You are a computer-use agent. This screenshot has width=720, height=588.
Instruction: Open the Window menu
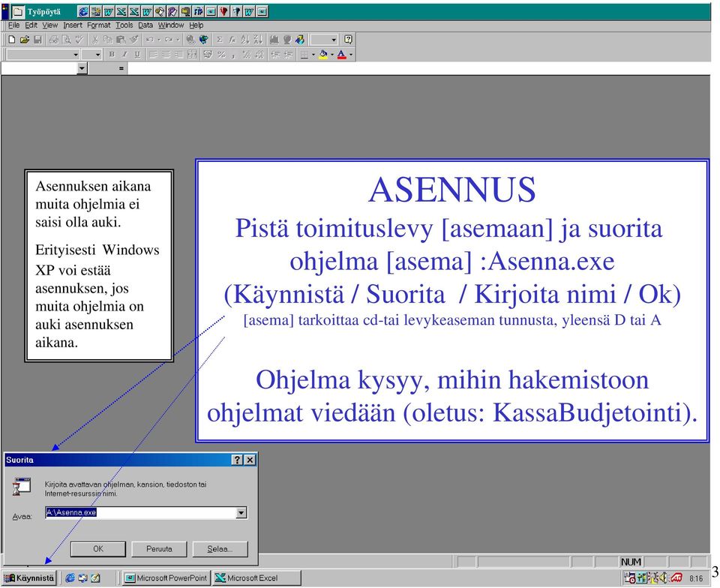coord(171,25)
